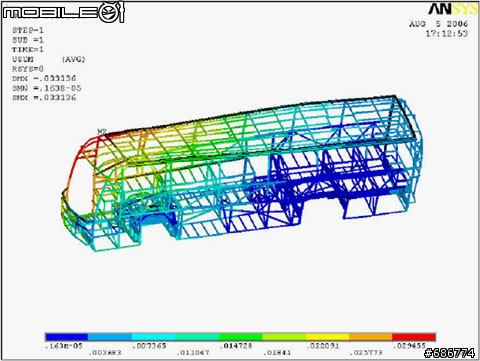Click the SUB =1 label

28,40
